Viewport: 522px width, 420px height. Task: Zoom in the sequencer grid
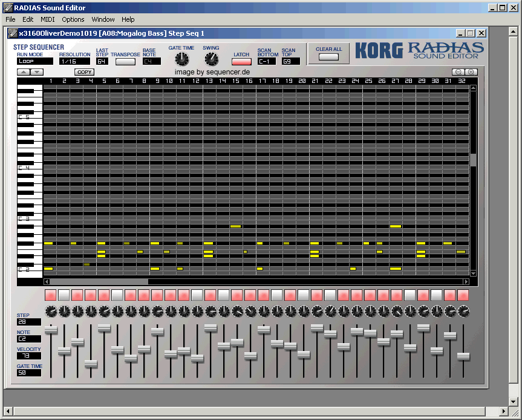pyautogui.click(x=471, y=72)
